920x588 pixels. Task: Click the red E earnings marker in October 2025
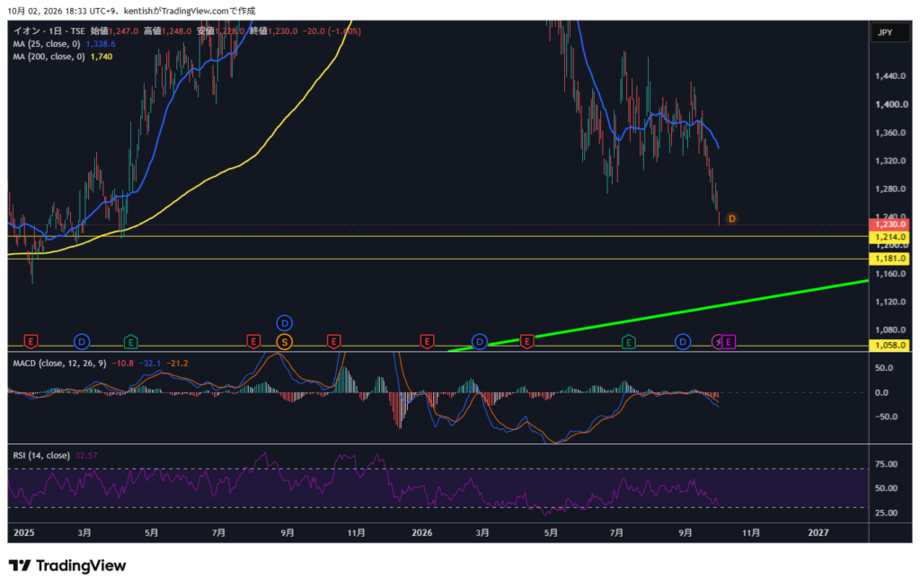pyautogui.click(x=334, y=341)
